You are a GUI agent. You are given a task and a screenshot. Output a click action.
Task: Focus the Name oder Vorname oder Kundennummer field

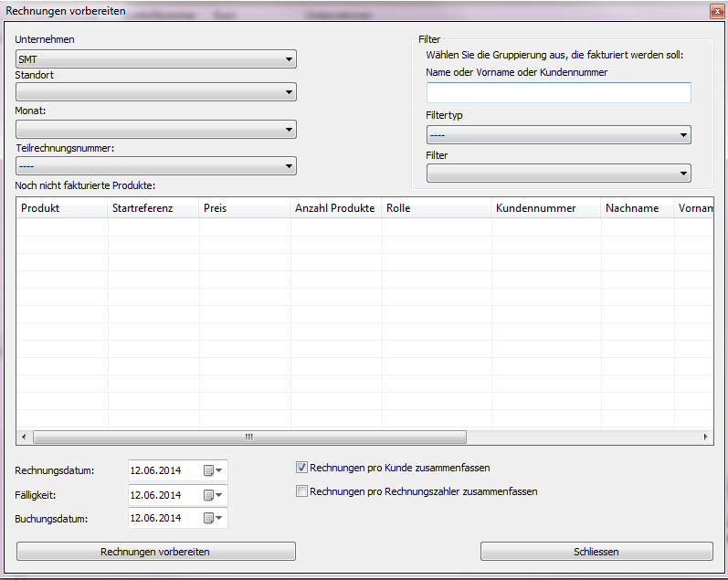[x=558, y=92]
